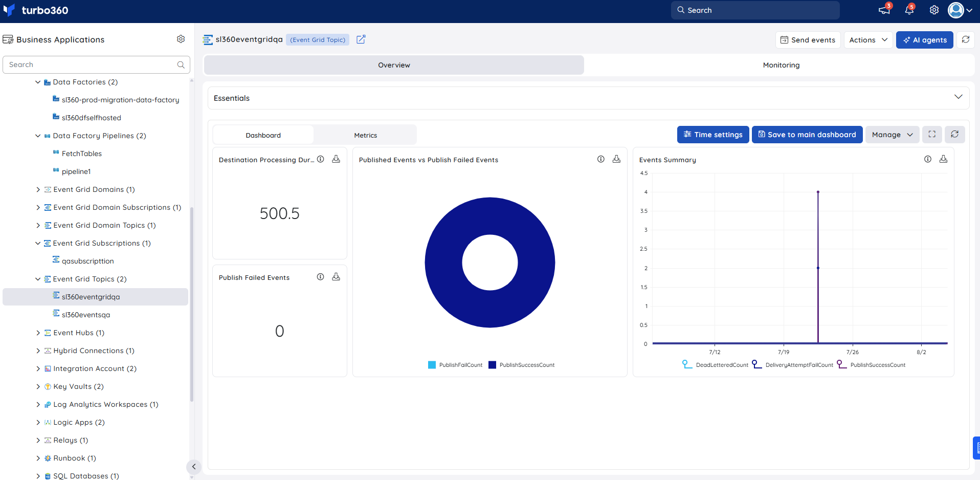The height and width of the screenshot is (480, 980).
Task: Collapse the sidebar with the arrow button
Action: (194, 467)
